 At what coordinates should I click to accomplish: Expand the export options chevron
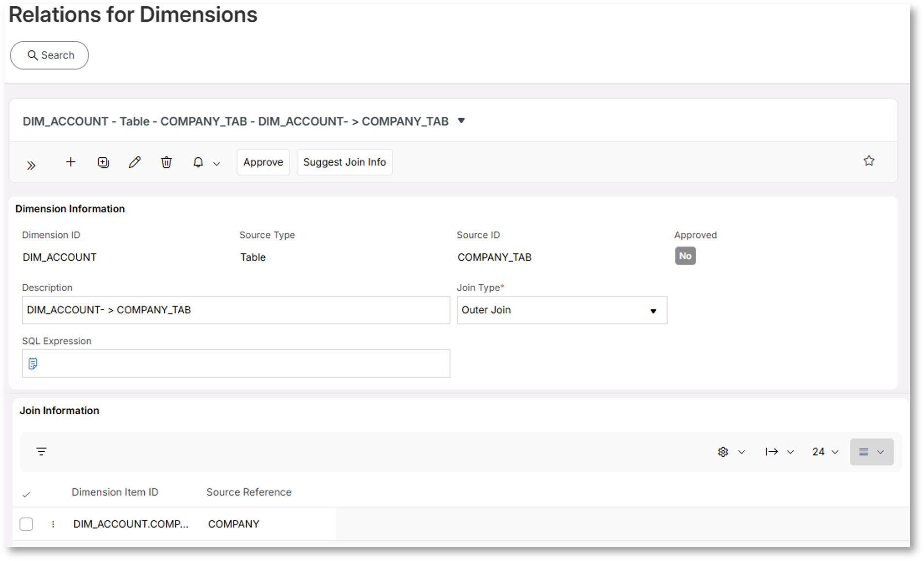coord(790,452)
